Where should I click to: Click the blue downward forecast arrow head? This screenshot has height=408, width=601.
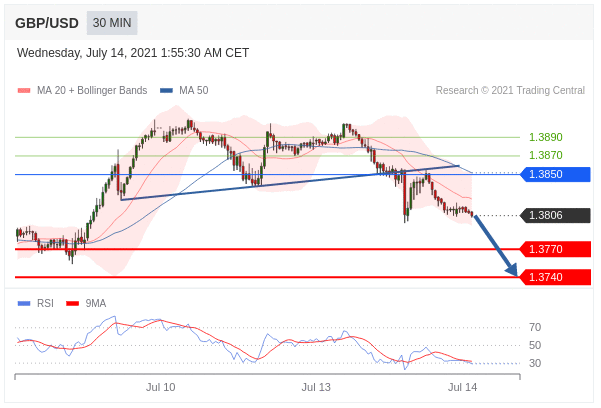pyautogui.click(x=512, y=269)
